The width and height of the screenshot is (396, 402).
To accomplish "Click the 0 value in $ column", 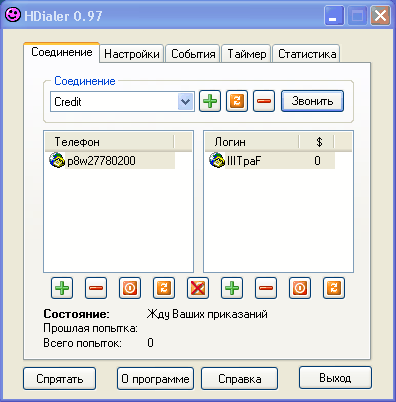I will point(317,161).
